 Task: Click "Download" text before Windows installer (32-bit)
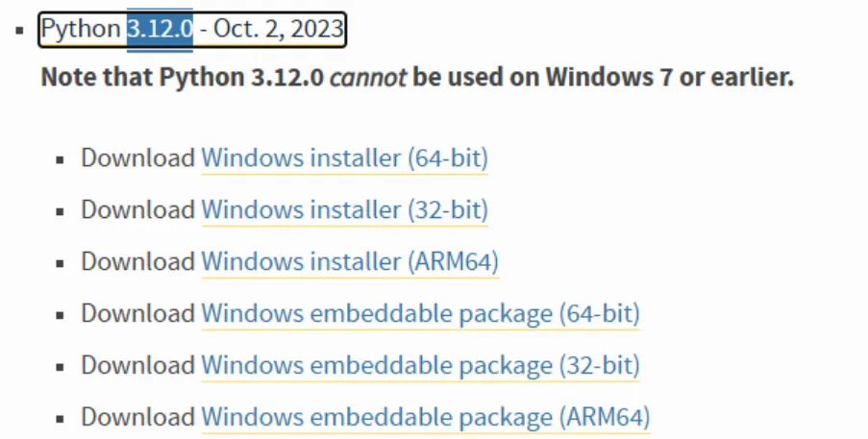tap(137, 209)
